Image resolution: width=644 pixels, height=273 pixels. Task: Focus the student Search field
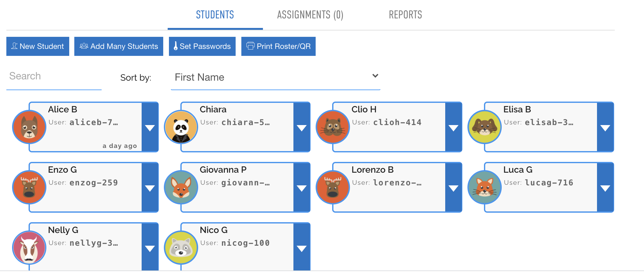54,77
